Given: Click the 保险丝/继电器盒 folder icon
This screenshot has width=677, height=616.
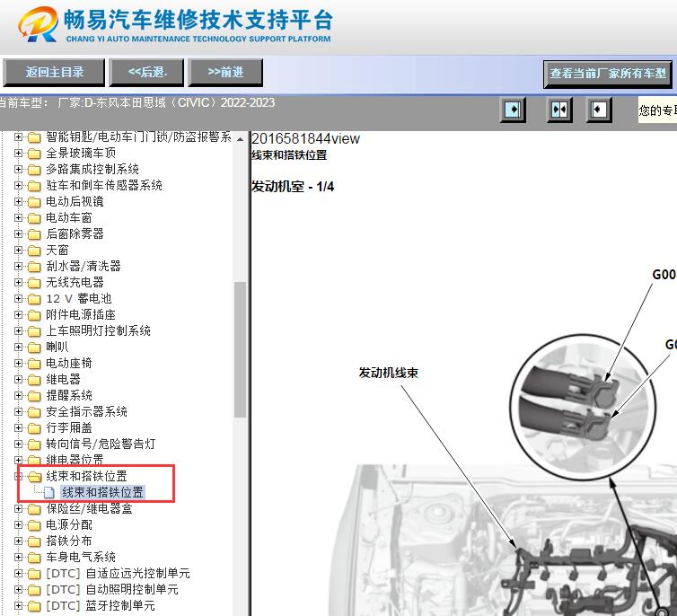Looking at the screenshot, I should click(x=34, y=509).
